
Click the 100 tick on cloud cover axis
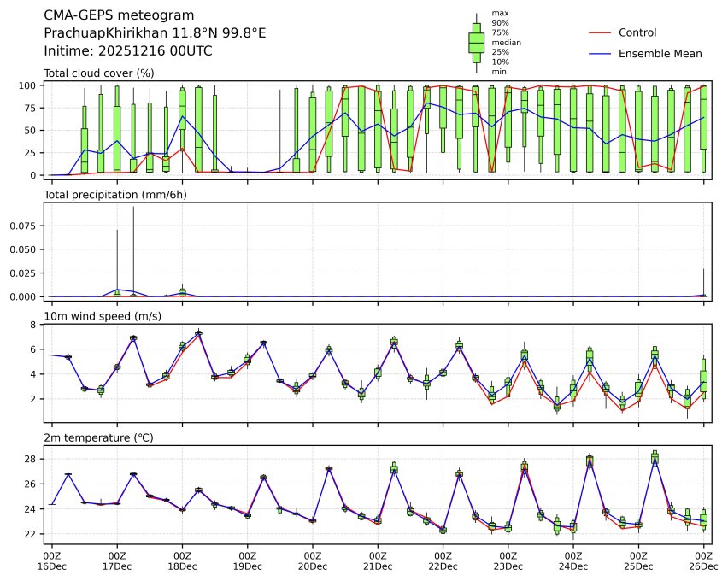coord(28,85)
